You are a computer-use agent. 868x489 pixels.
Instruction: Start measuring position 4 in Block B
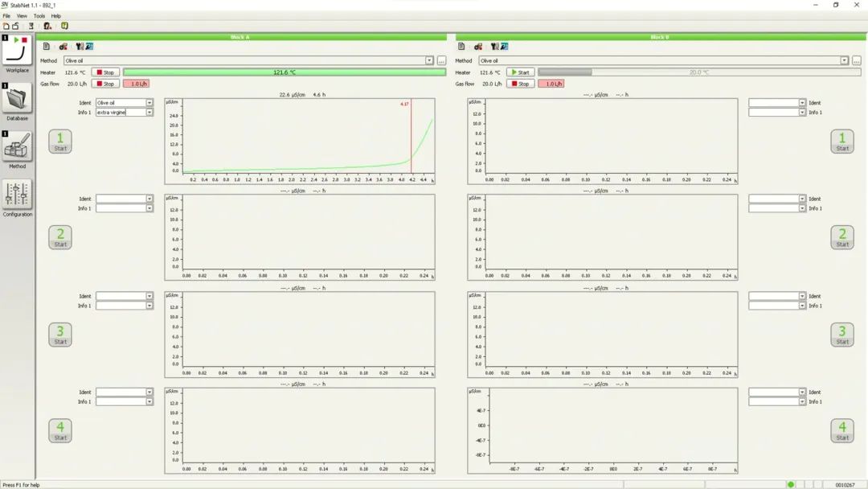point(841,430)
